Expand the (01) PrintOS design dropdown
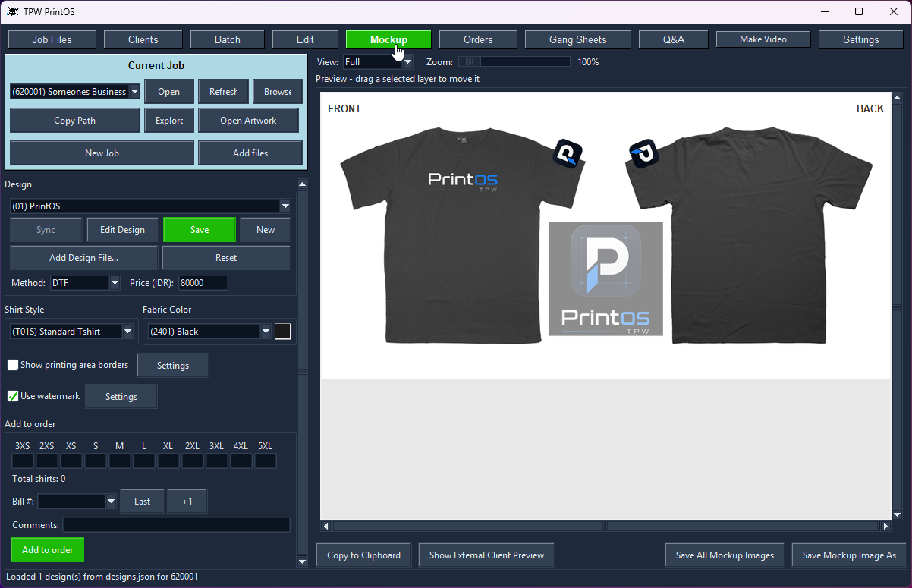Screen dimensions: 912x588 285,206
